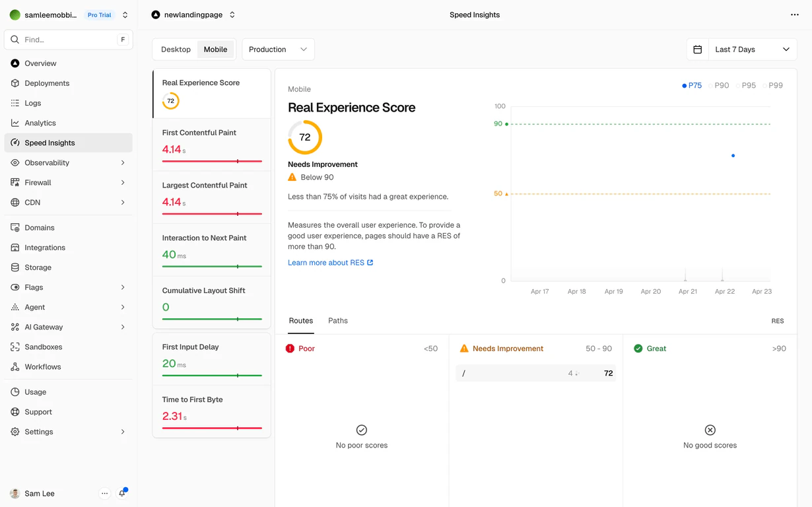Click the Time to First Byte range bar
The width and height of the screenshot is (812, 507).
coord(212,428)
